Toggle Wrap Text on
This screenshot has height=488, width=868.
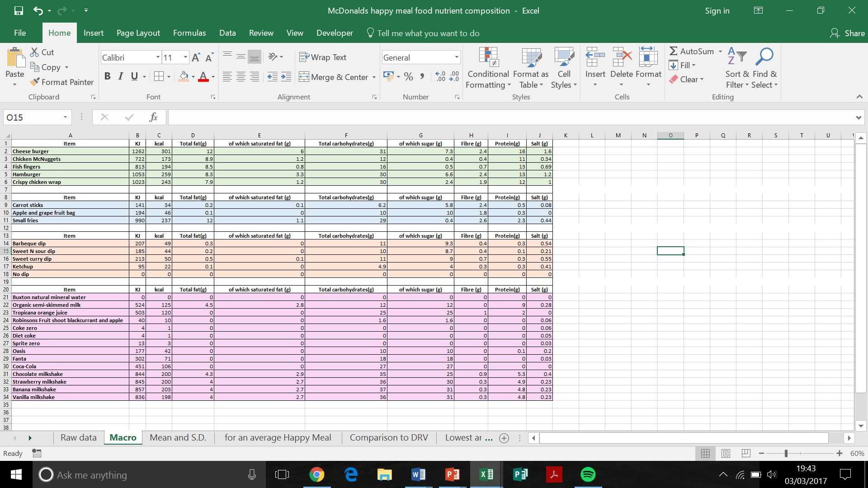(323, 57)
